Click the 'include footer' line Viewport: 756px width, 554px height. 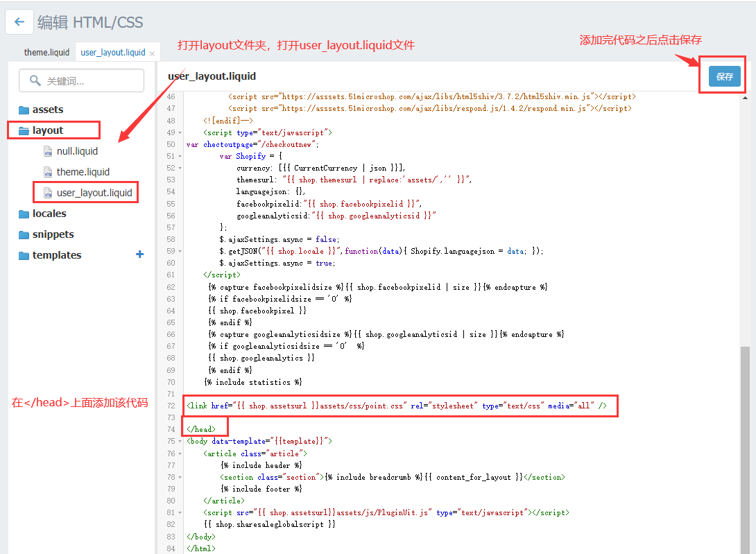pos(261,489)
